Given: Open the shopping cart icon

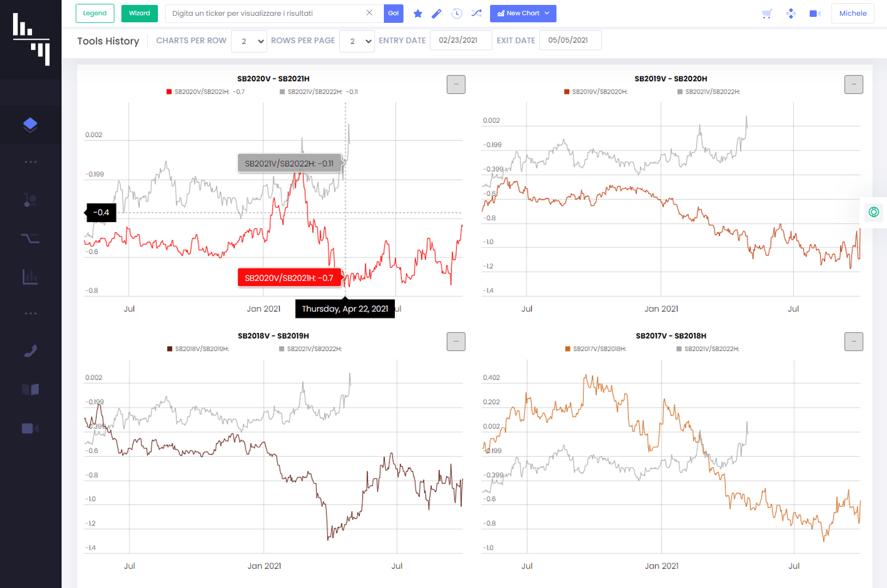Looking at the screenshot, I should [767, 14].
